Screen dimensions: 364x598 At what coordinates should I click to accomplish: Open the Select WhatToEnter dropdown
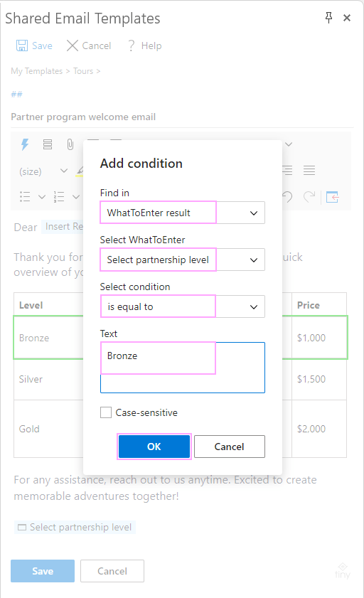(x=183, y=260)
